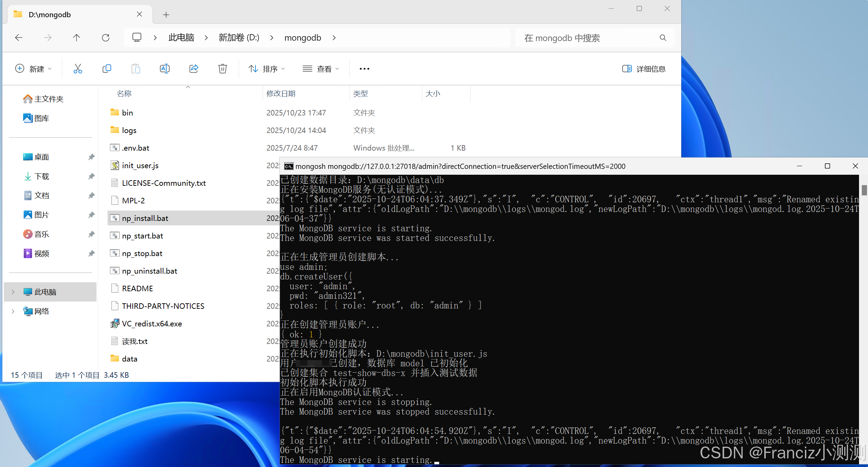The width and height of the screenshot is (868, 467).
Task: Click the Cut scissors icon
Action: [x=78, y=69]
